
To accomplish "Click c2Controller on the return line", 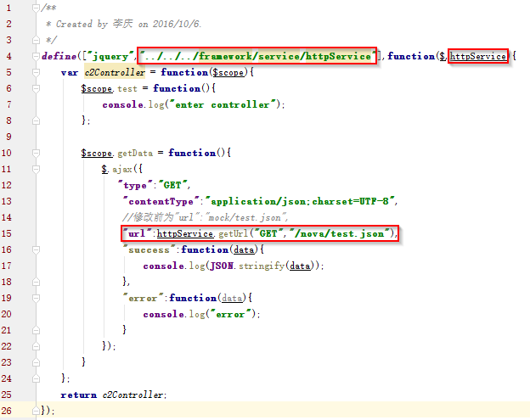I will point(132,395).
